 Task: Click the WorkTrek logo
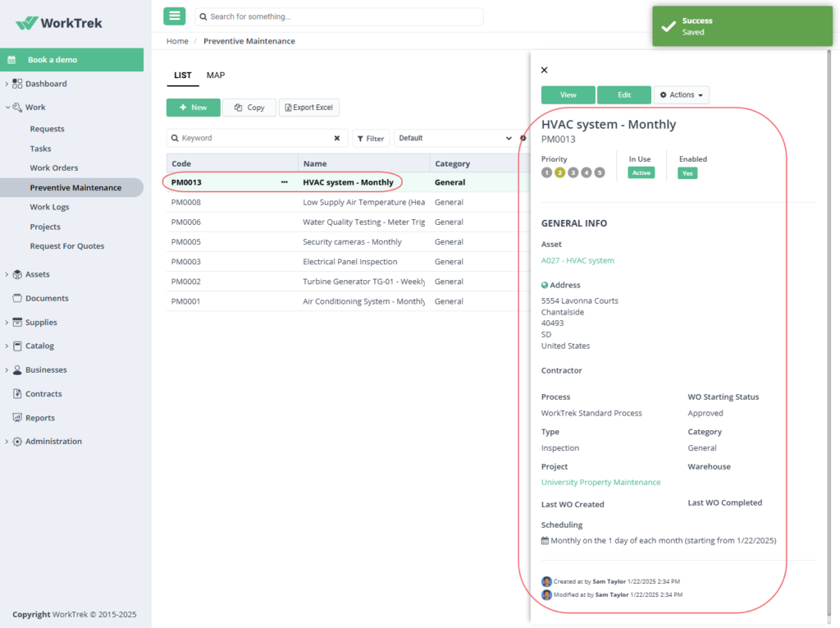pyautogui.click(x=59, y=23)
